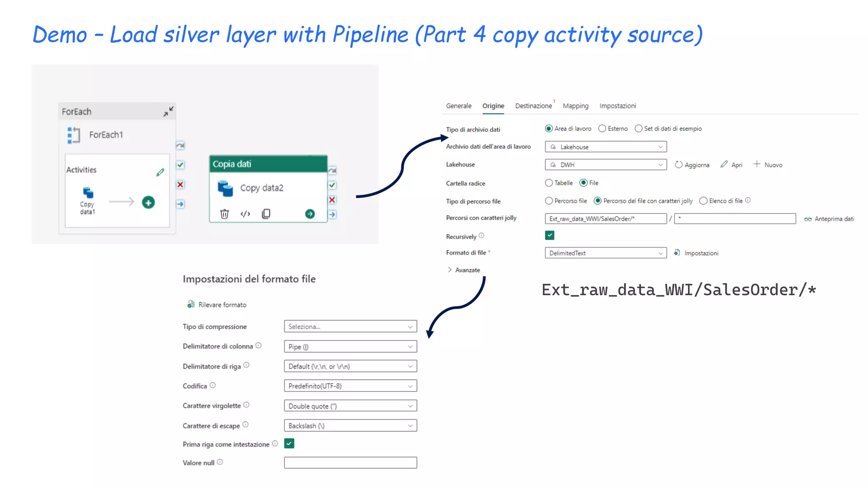The image size is (868, 488).
Task: Switch to the Origine tab
Action: (493, 106)
